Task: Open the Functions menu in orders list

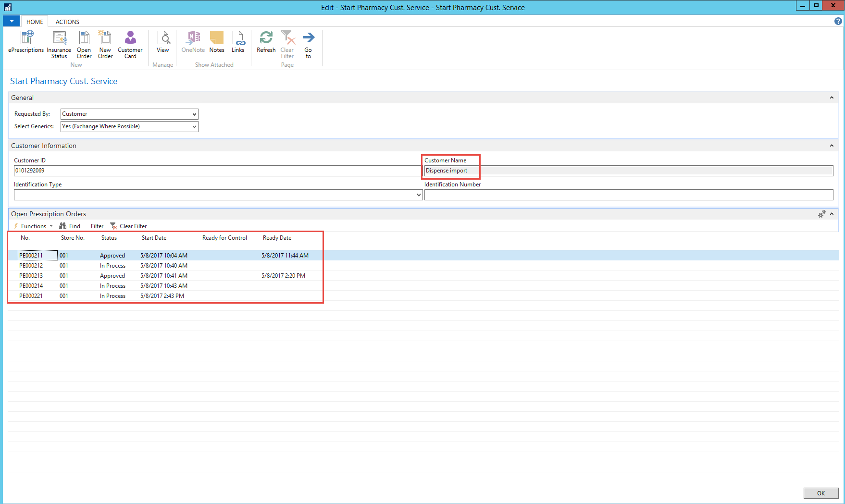Action: [34, 226]
